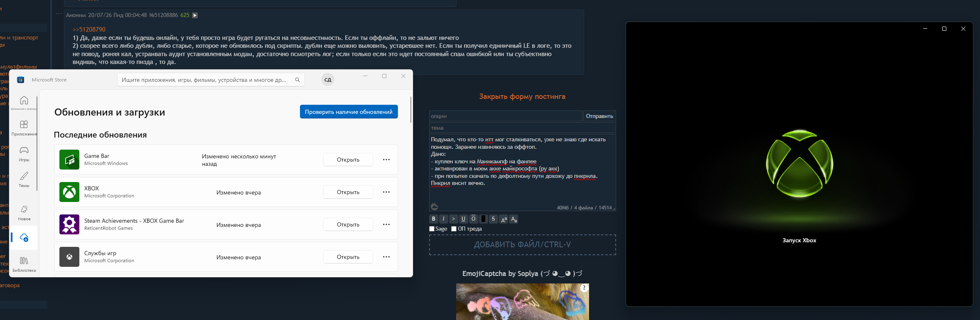This screenshot has height=320, width=980.
Task: Click Открыть for Steam Achievements
Action: 348,224
